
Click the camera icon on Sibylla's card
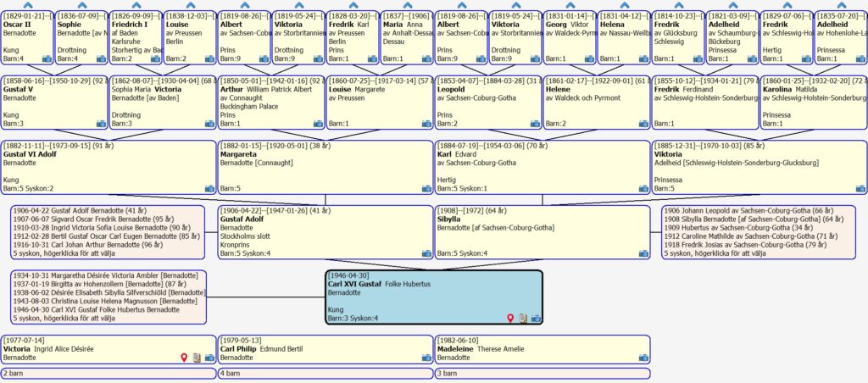coord(644,254)
